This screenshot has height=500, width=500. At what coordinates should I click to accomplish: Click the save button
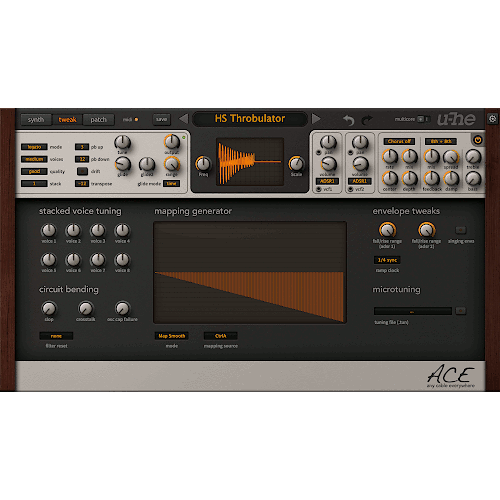pos(161,119)
